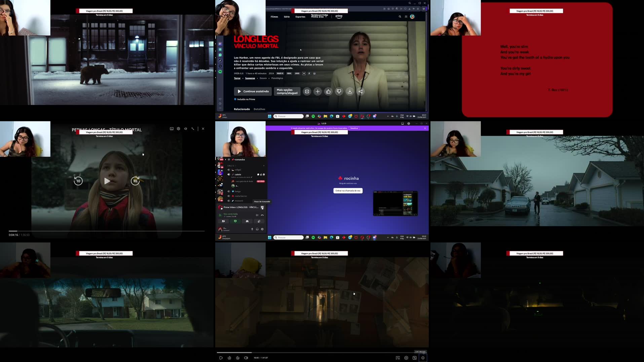Open the trailer icon beside Mais opções
Viewport: 644px width, 362px height.
[x=307, y=92]
